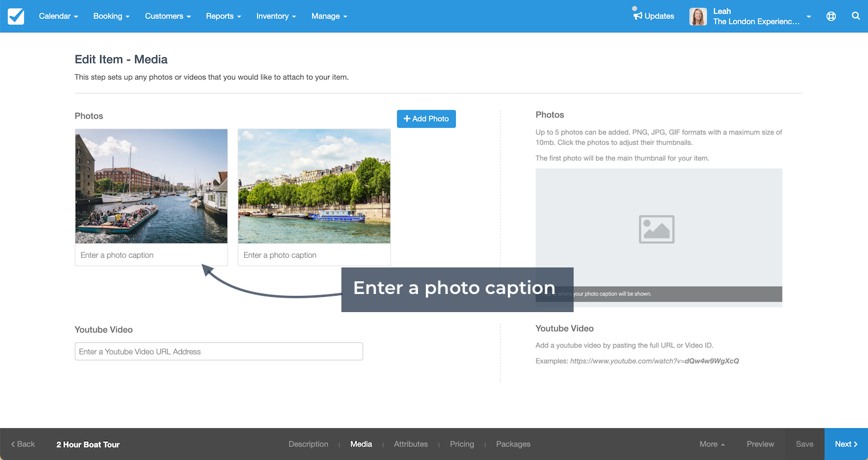
Task: Open the Booking dropdown menu
Action: 112,16
